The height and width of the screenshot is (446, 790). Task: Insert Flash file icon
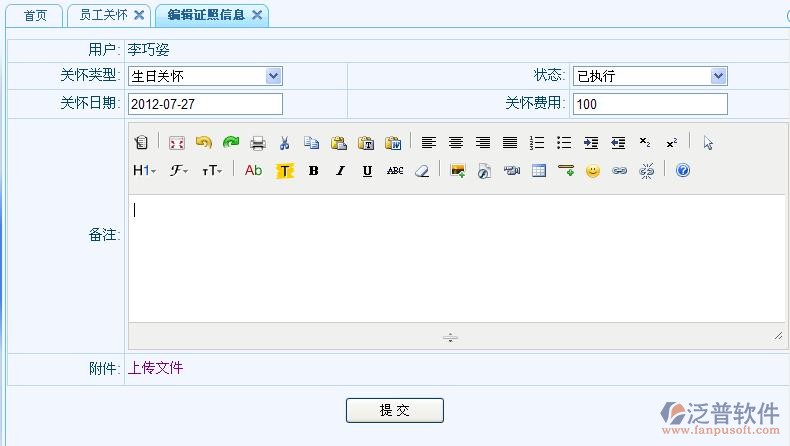pyautogui.click(x=484, y=171)
